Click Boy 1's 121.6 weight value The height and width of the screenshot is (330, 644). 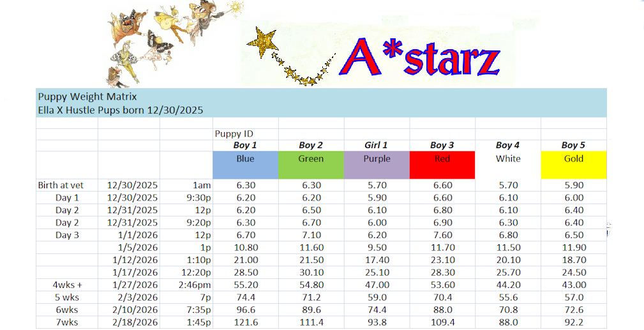click(x=245, y=323)
